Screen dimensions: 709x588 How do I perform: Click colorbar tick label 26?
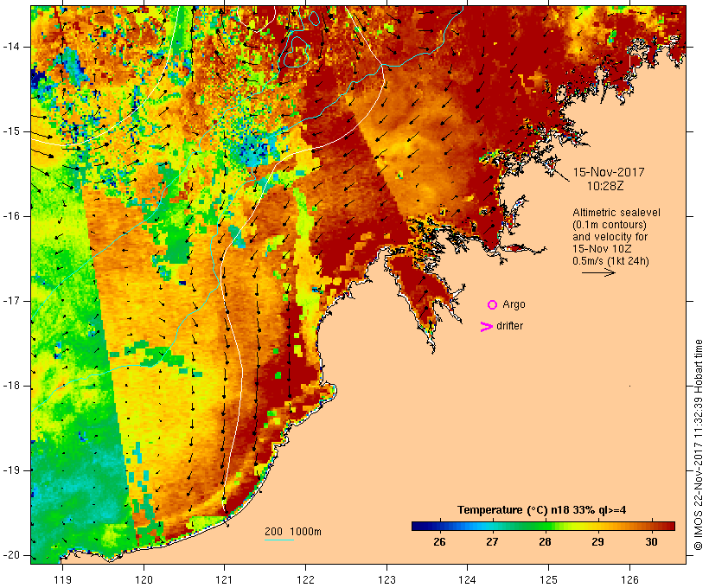(439, 541)
